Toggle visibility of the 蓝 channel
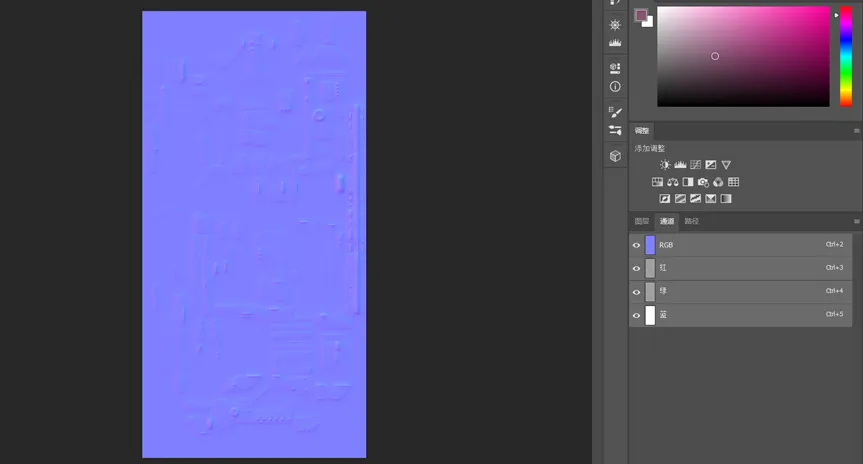 pyautogui.click(x=636, y=315)
